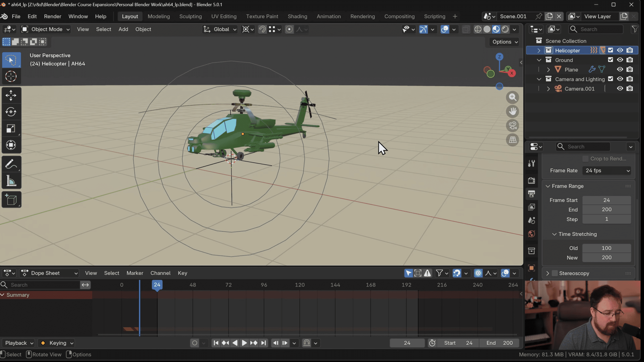This screenshot has width=644, height=362.
Task: Switch to World Properties tab
Action: point(532,234)
